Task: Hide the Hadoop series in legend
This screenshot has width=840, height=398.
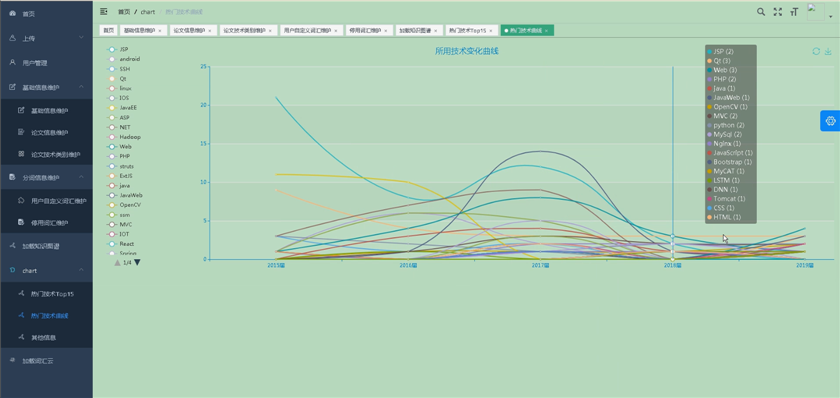Action: click(x=125, y=137)
